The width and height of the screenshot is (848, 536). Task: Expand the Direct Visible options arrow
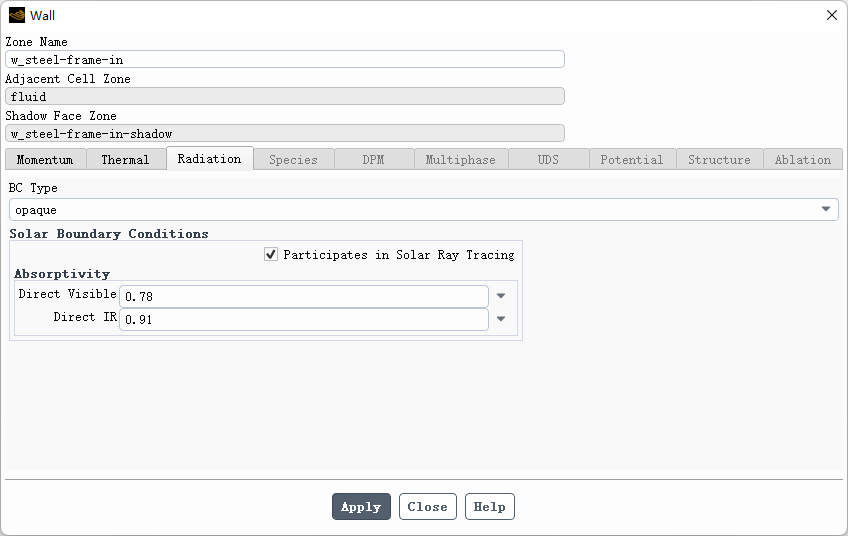[501, 296]
